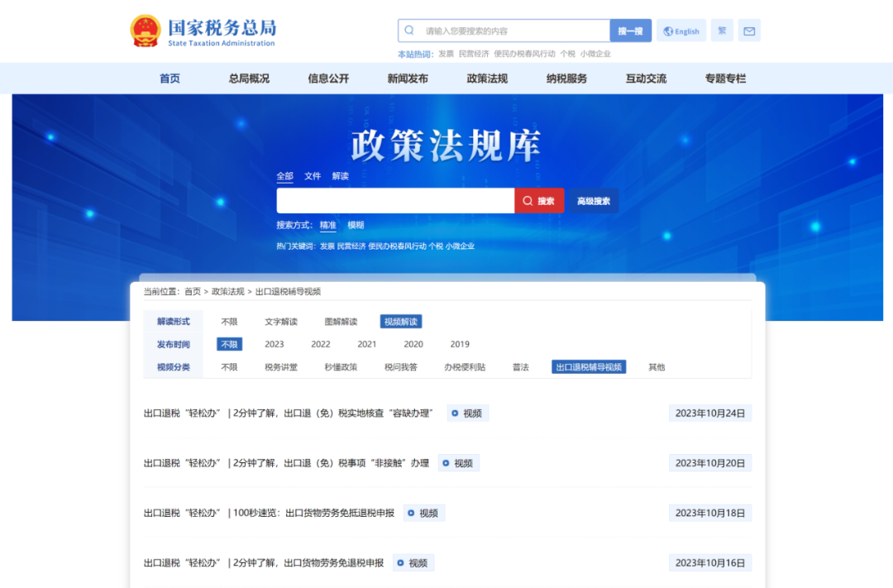Viewport: 893px width, 588px height.
Task: Choose 精准 search mode
Action: click(x=328, y=225)
